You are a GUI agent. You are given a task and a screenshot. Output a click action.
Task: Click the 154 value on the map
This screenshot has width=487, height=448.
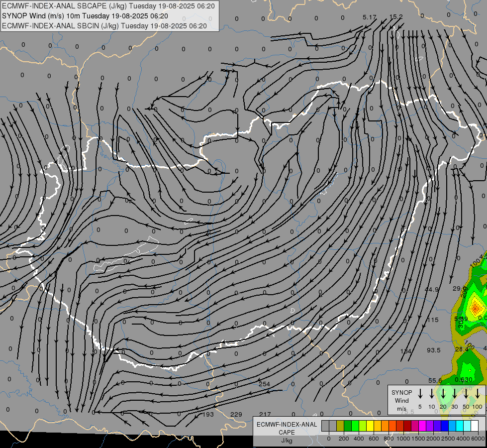405,351
